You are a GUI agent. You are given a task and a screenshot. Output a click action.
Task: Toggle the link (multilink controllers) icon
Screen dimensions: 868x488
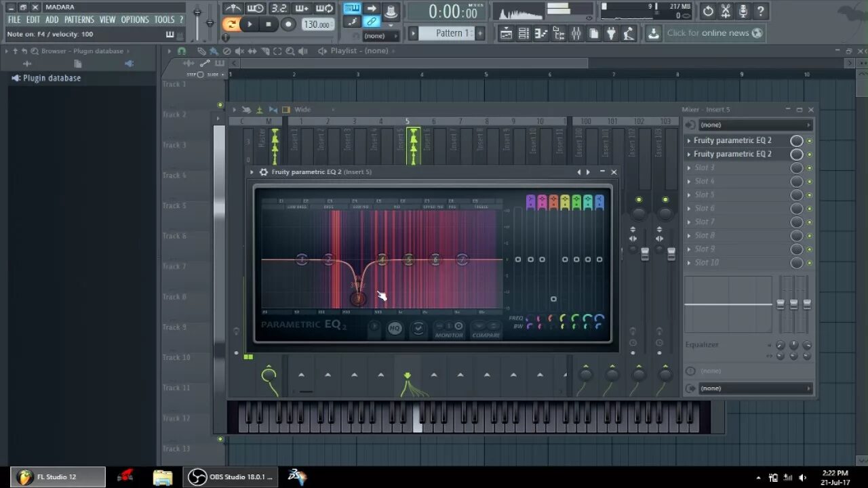pyautogui.click(x=371, y=22)
